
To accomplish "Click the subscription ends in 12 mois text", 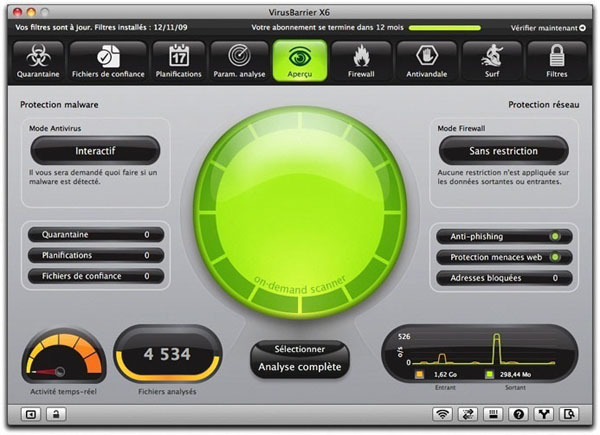I will tap(328, 28).
